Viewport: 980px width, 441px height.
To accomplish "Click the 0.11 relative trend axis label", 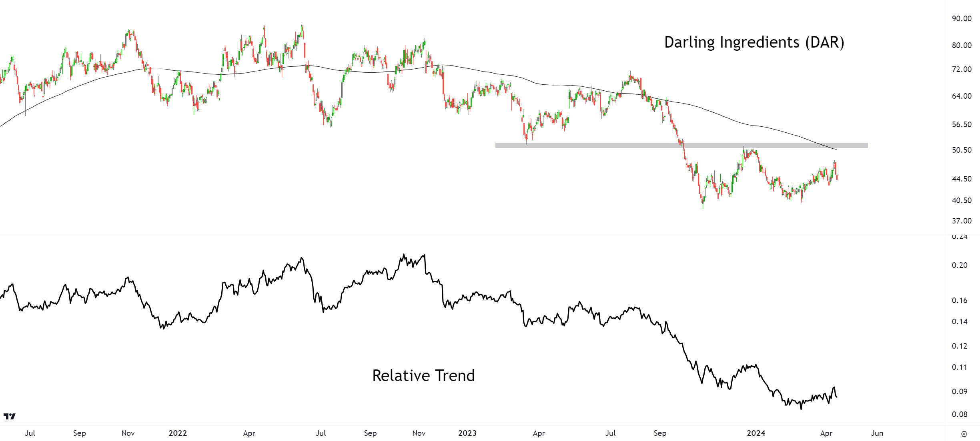I will (x=960, y=367).
